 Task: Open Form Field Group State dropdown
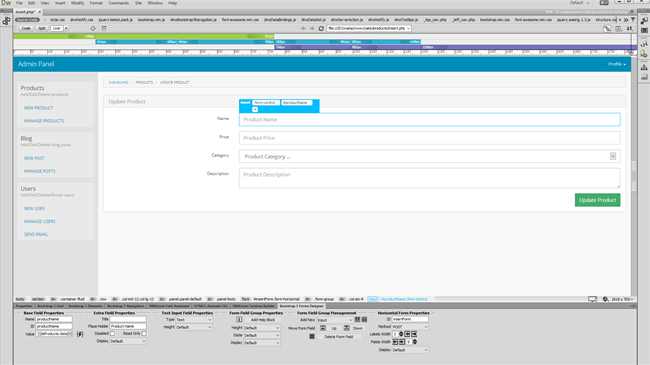tap(262, 335)
